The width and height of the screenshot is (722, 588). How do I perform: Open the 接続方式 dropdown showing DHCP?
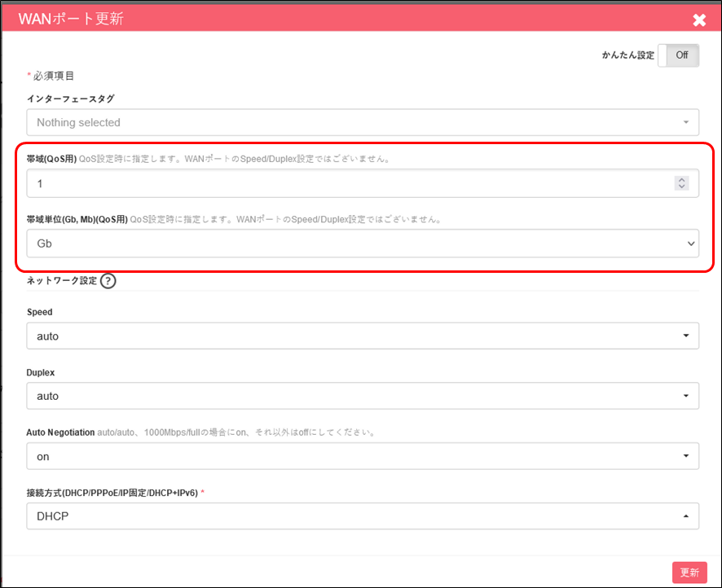tap(363, 516)
